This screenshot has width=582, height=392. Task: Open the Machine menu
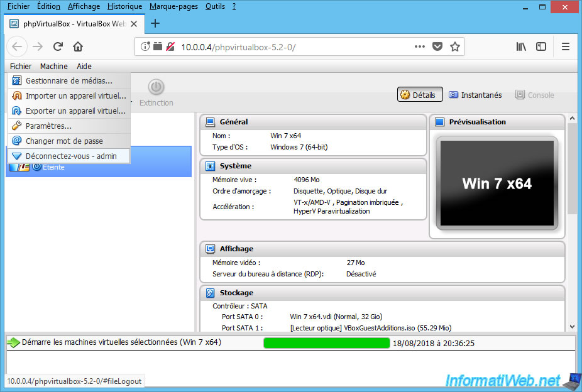54,67
